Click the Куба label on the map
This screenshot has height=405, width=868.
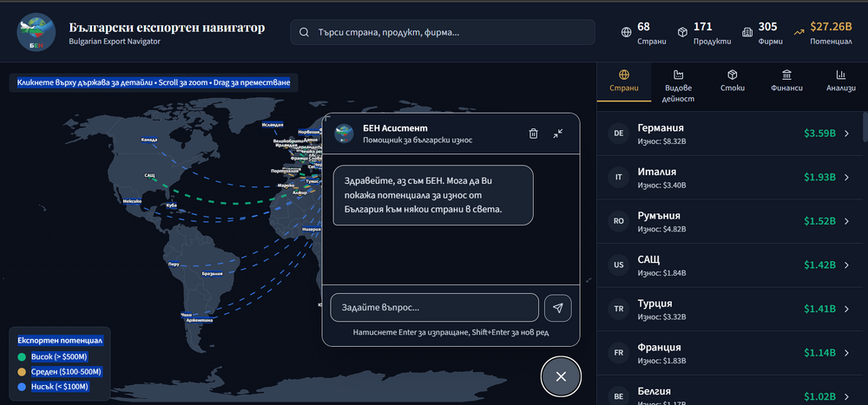(x=171, y=206)
